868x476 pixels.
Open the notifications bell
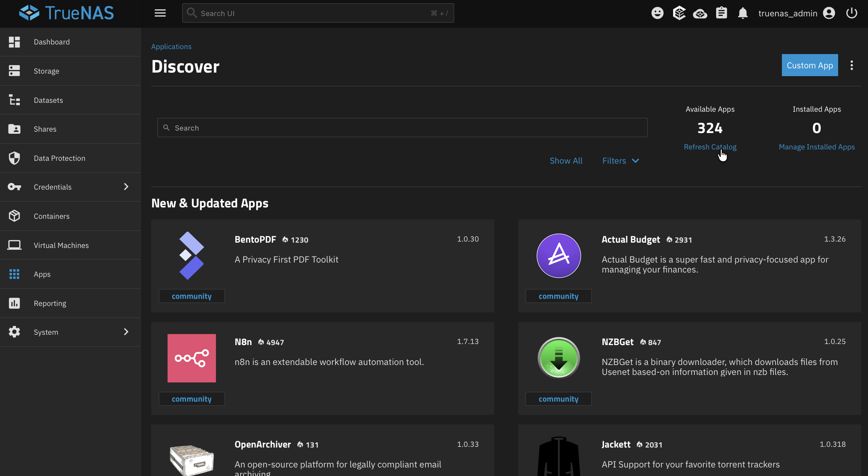[743, 13]
